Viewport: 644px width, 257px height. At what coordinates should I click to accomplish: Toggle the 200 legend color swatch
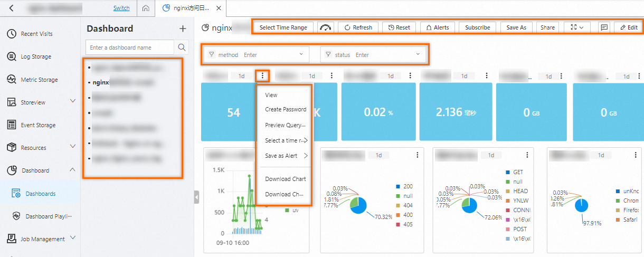397,187
